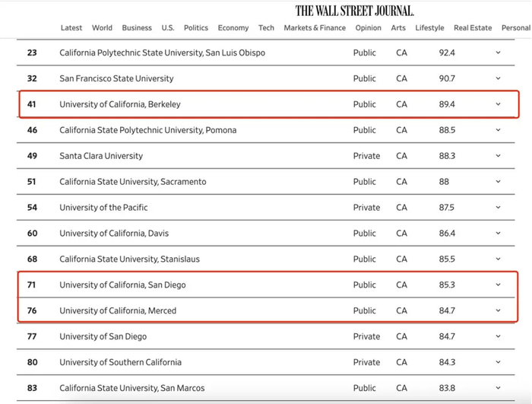Open the Real Estate section
Screen dimensions: 532x404
[x=473, y=28]
